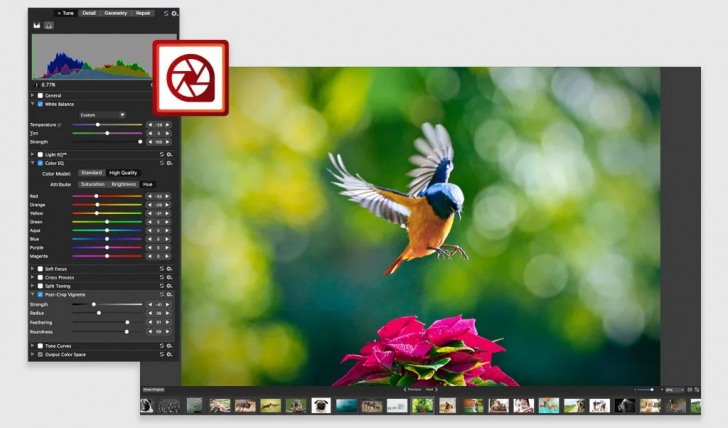This screenshot has width=728, height=428.
Task: Open Light EQ section settings gear
Action: [169, 155]
